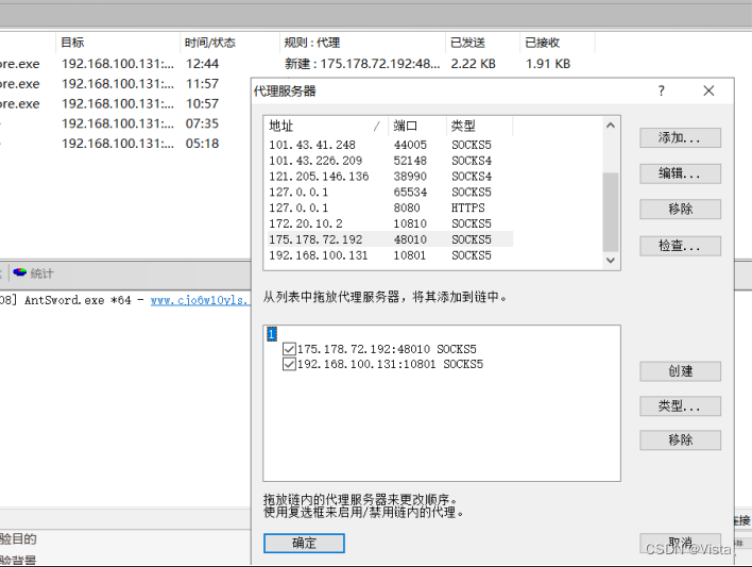Click the proxy list scrollbar thumb

(x=610, y=212)
